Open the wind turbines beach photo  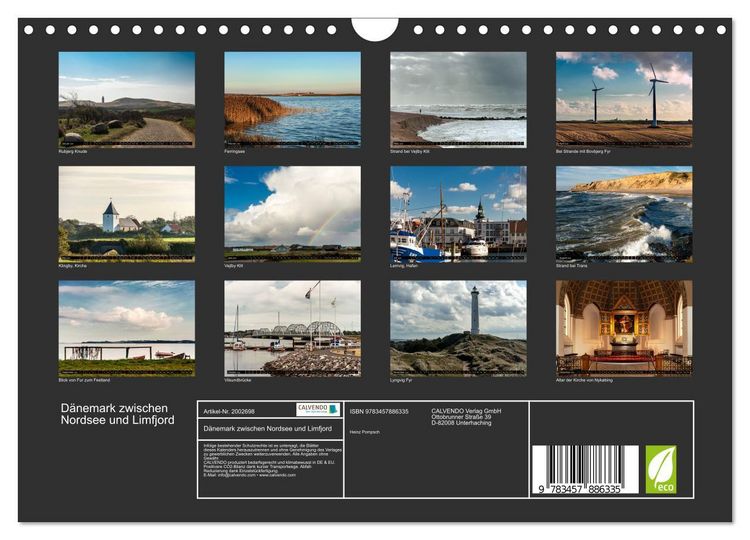pyautogui.click(x=624, y=99)
